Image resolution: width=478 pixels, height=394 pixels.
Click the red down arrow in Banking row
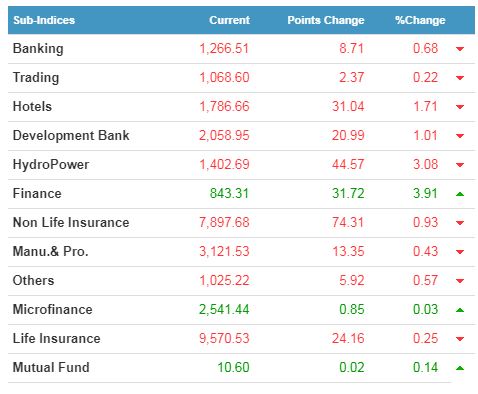coord(460,49)
